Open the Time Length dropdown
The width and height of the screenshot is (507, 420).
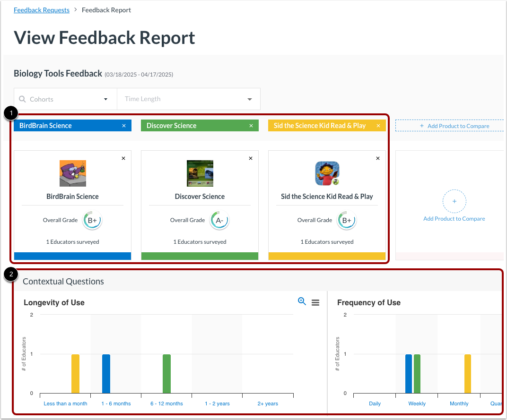(189, 99)
